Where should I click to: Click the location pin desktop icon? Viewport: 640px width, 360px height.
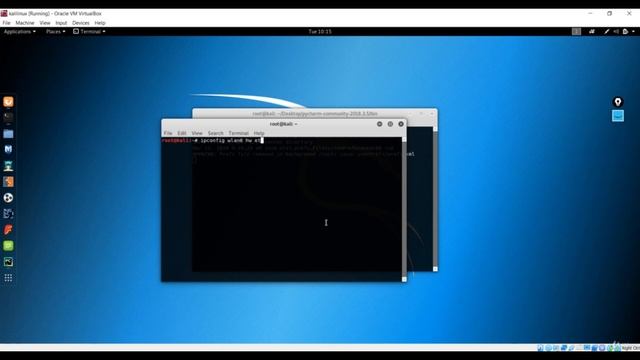pos(618,102)
